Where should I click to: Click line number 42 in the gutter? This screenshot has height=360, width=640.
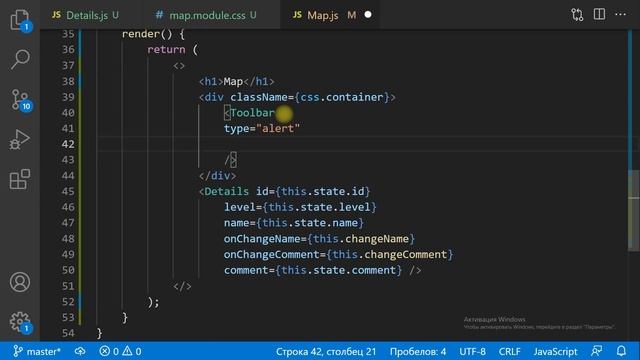tap(68, 144)
